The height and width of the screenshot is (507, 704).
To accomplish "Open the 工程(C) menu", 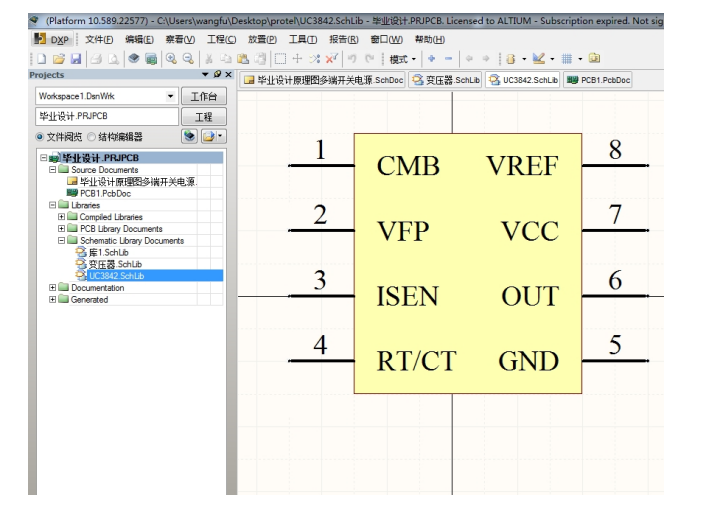I will click(221, 40).
